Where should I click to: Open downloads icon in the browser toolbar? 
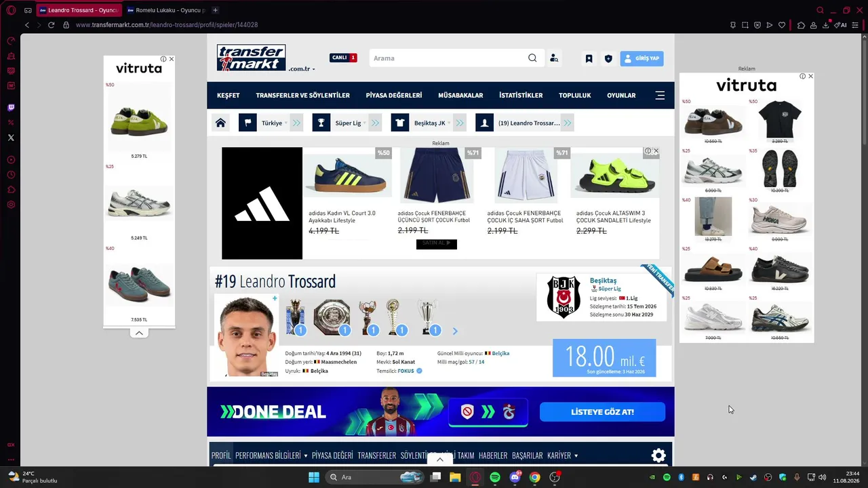826,25
